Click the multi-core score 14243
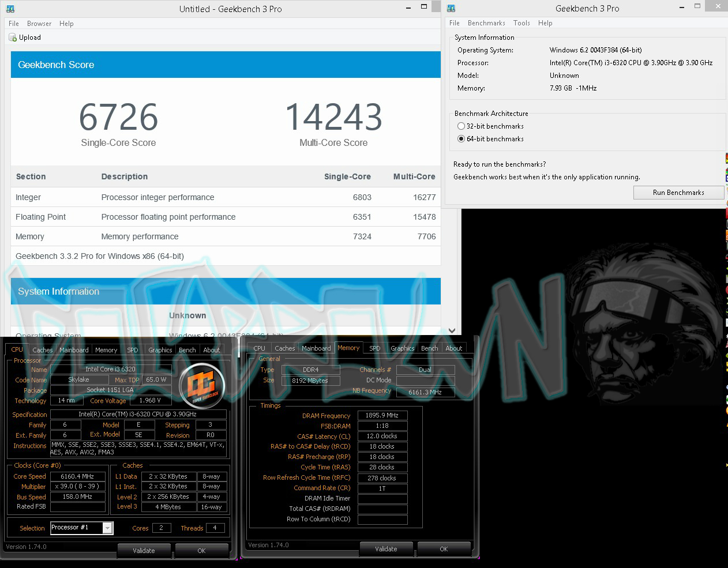The height and width of the screenshot is (568, 728). pyautogui.click(x=333, y=117)
